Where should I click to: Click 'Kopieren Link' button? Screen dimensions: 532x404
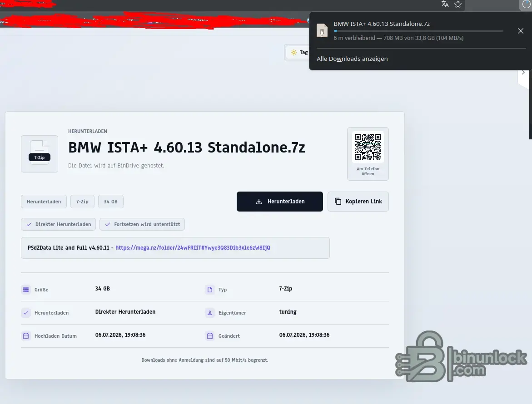[358, 202]
